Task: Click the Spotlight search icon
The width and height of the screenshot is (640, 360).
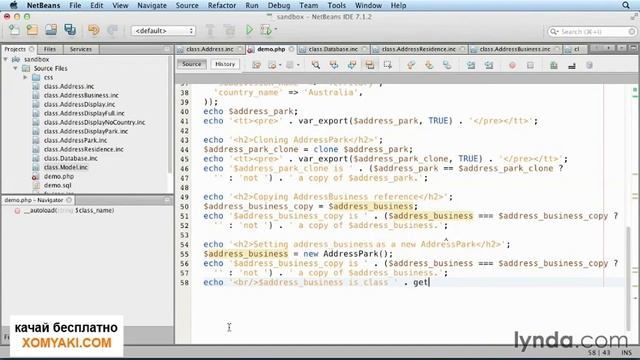Action: [626, 5]
